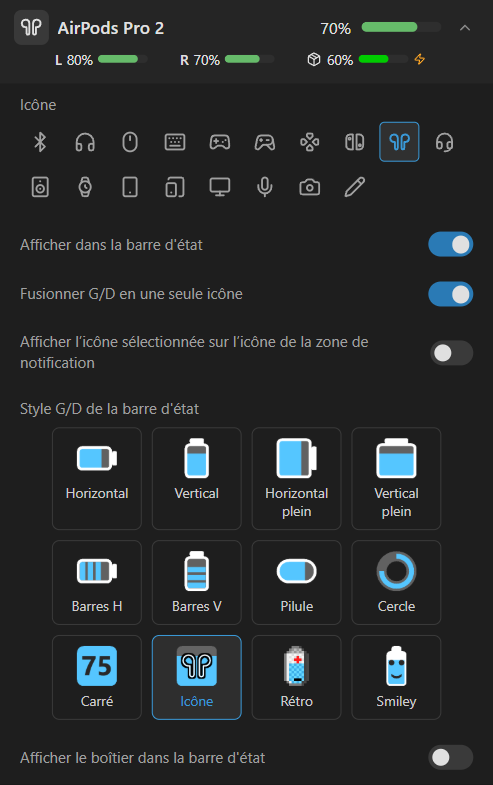Select the Pilule style tile
Screen dimensions: 493x785
tap(296, 582)
